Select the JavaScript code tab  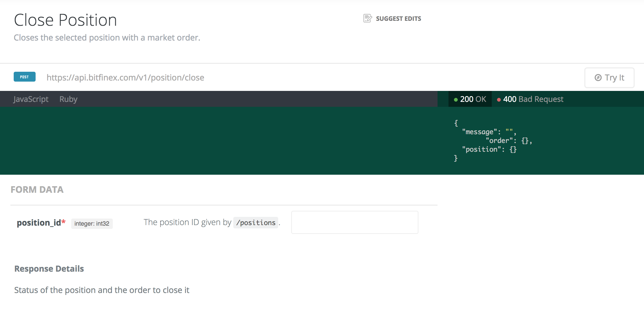[x=31, y=99]
